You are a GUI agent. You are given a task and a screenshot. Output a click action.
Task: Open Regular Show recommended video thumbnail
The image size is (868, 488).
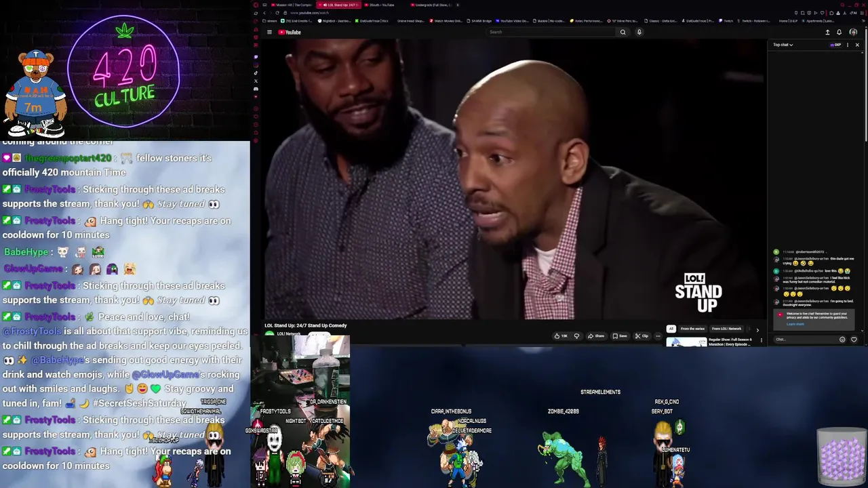(x=686, y=342)
